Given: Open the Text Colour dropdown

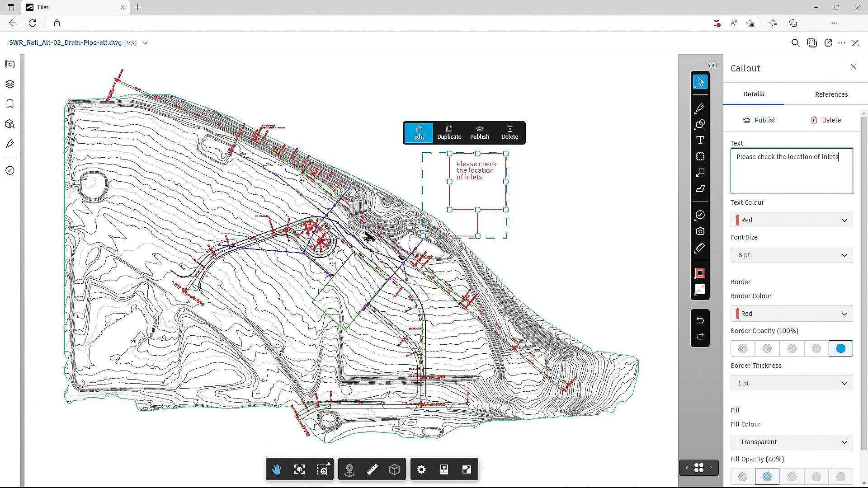Looking at the screenshot, I should [x=792, y=220].
